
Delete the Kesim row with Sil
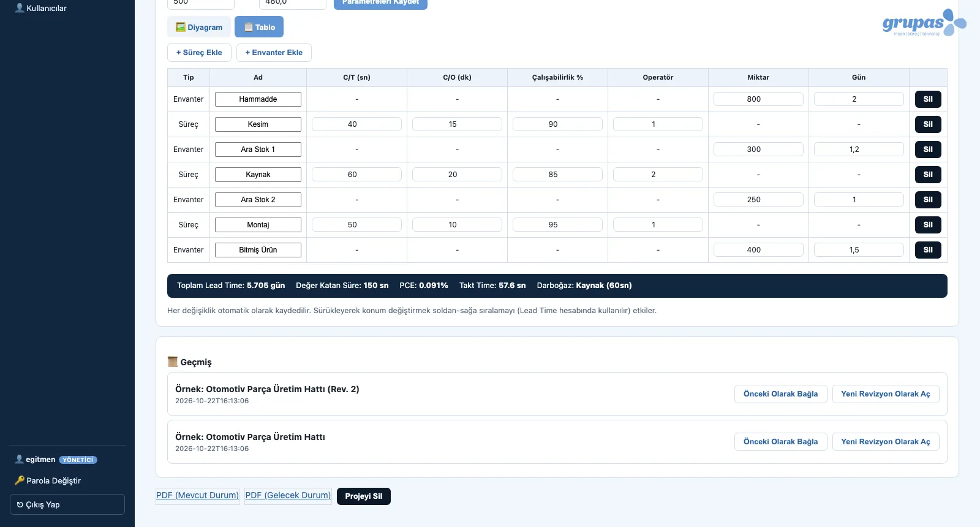click(x=928, y=124)
